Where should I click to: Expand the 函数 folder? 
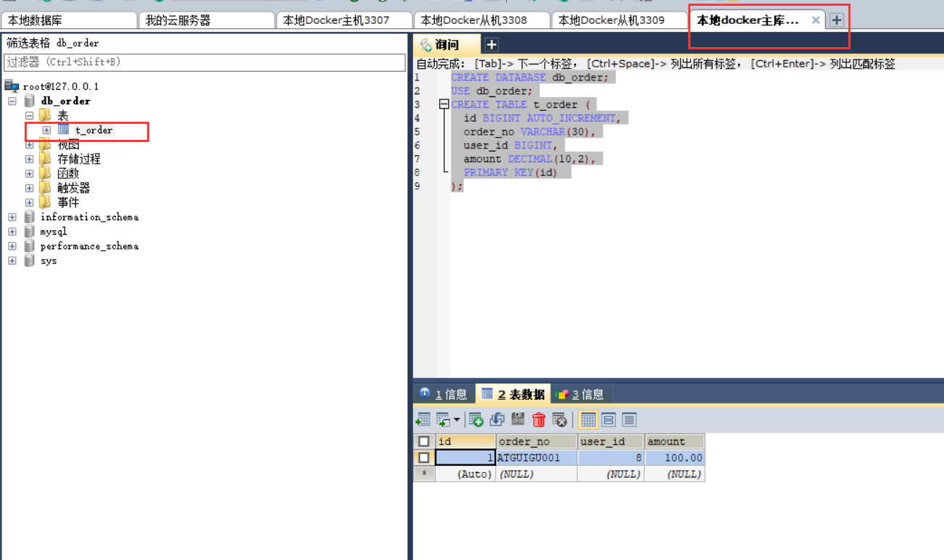pos(29,174)
